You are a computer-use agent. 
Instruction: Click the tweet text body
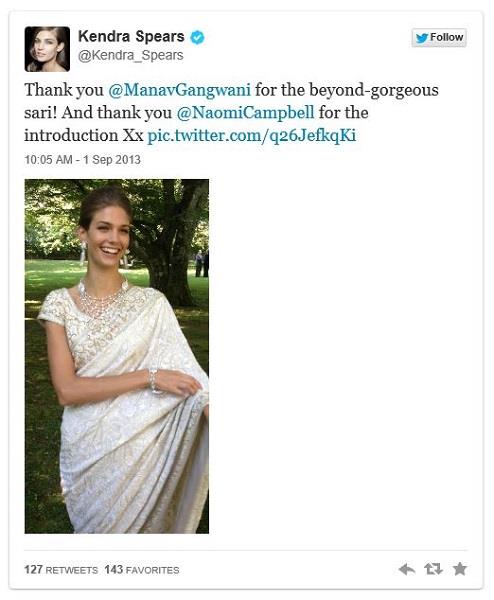coord(231,113)
